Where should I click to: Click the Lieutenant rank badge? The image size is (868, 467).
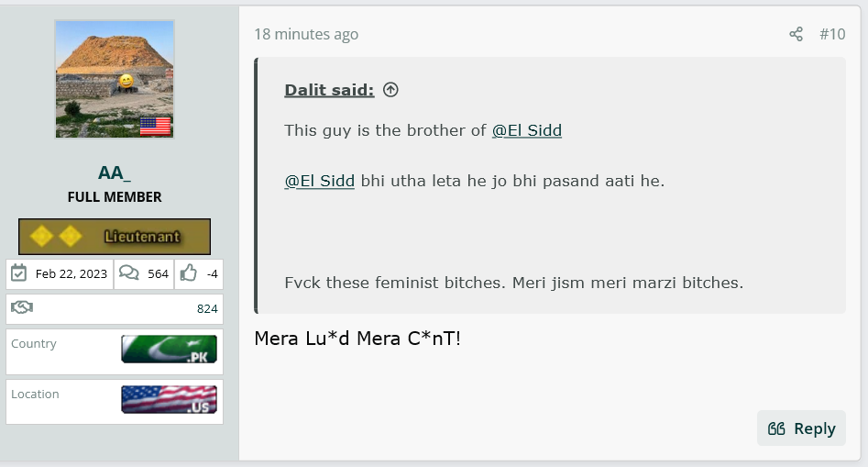pos(115,237)
